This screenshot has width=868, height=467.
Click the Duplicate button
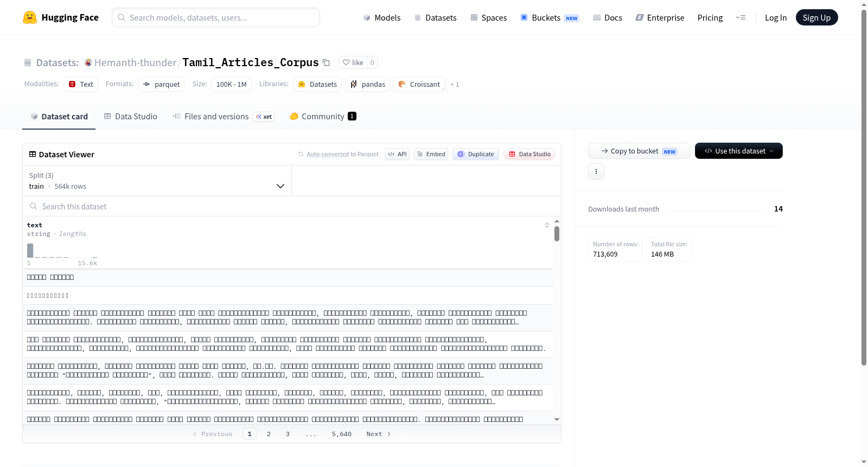[476, 154]
